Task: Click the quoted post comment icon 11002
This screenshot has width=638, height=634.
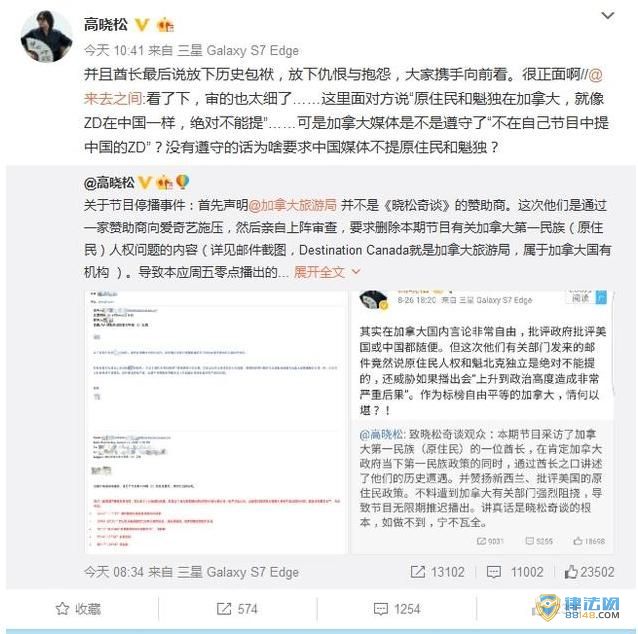Action: 515,572
